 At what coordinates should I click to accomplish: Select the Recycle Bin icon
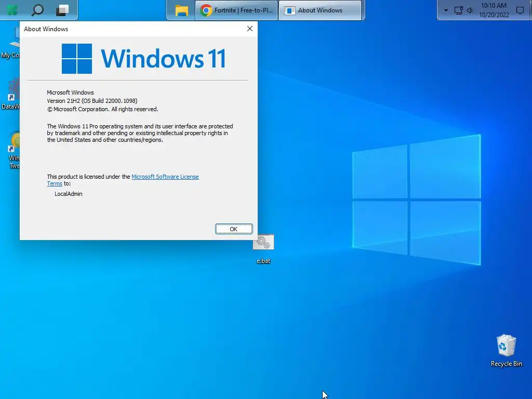click(x=506, y=351)
